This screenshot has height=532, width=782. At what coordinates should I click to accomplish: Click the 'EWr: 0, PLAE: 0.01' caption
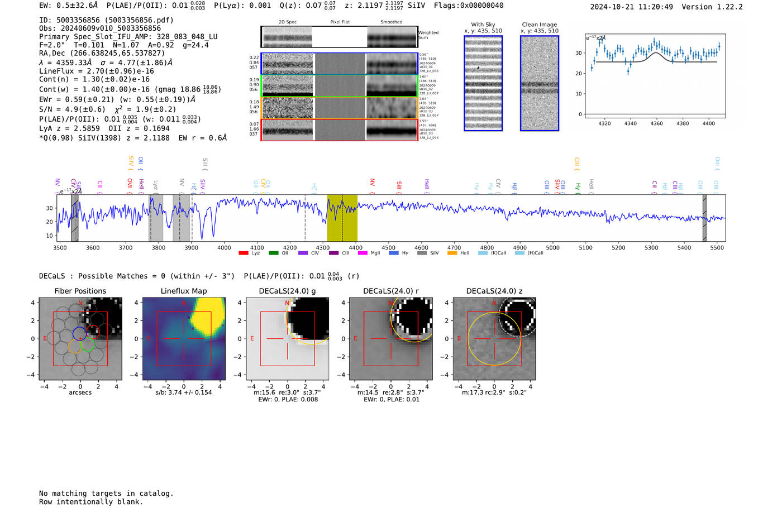391,400
